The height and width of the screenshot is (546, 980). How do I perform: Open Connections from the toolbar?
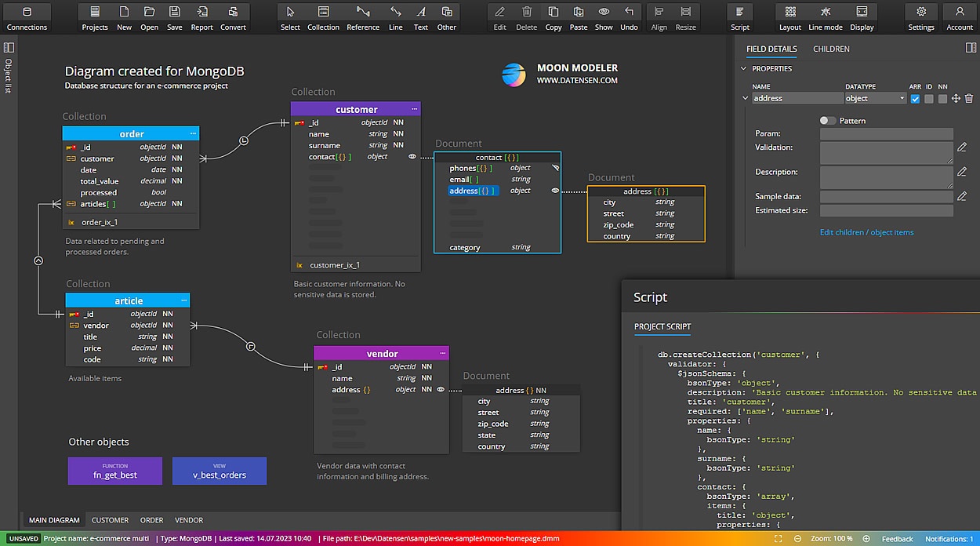click(27, 17)
